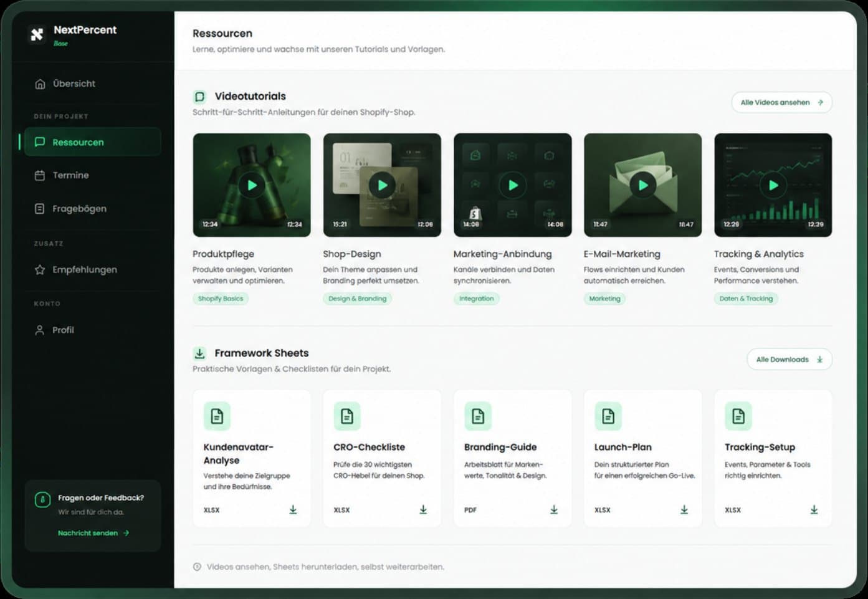Click the Termine calendar icon
The image size is (868, 599).
tap(40, 176)
